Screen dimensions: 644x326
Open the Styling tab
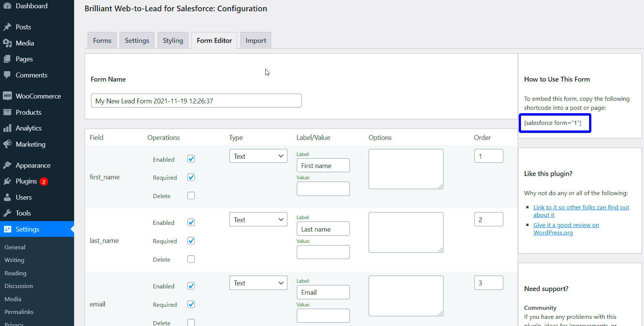point(173,40)
